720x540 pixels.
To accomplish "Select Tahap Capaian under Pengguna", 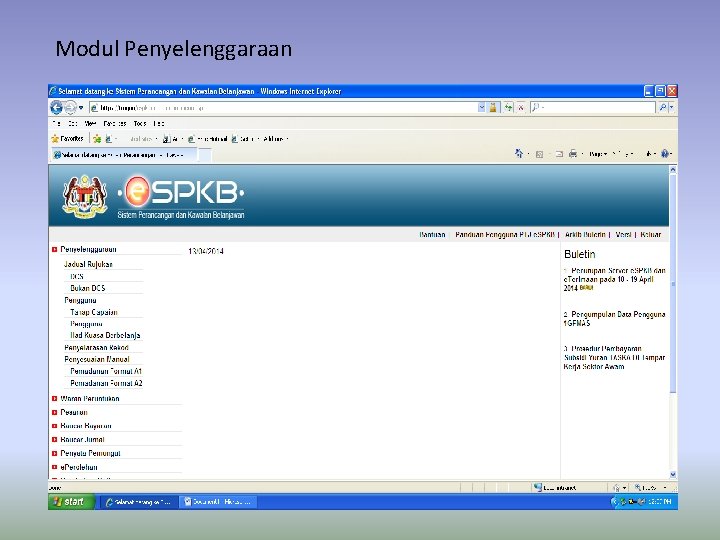I will 94,312.
